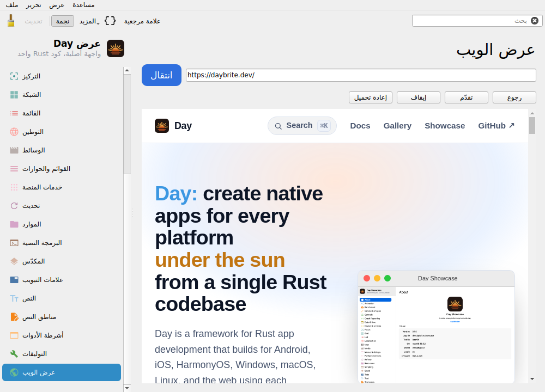Click the تحديث toolbar item
The image size is (545, 392).
pos(33,21)
